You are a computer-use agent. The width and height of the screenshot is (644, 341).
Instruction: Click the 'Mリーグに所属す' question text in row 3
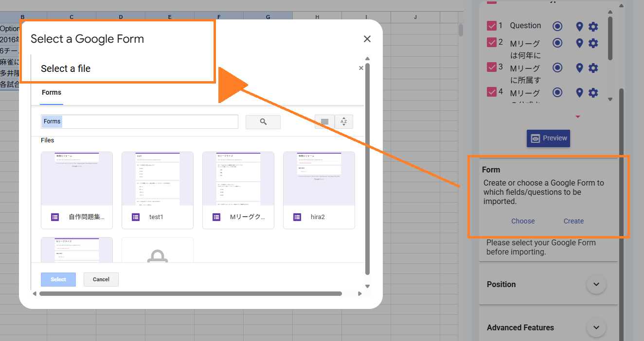[x=525, y=74]
